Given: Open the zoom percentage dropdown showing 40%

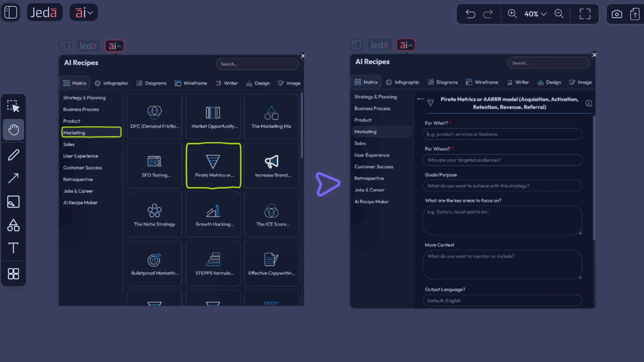Looking at the screenshot, I should tap(534, 14).
